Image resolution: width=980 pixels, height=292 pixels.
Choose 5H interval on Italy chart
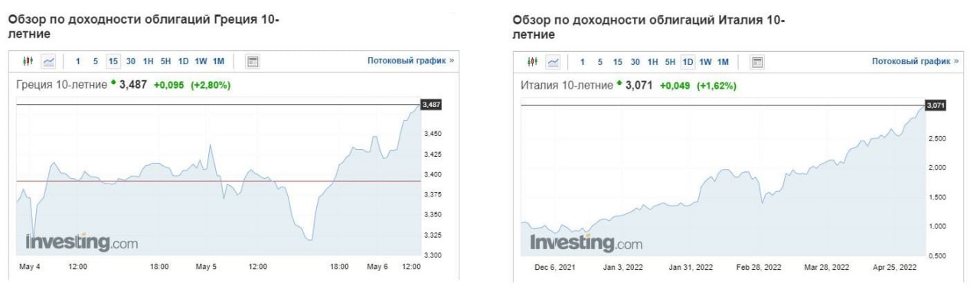click(x=670, y=62)
